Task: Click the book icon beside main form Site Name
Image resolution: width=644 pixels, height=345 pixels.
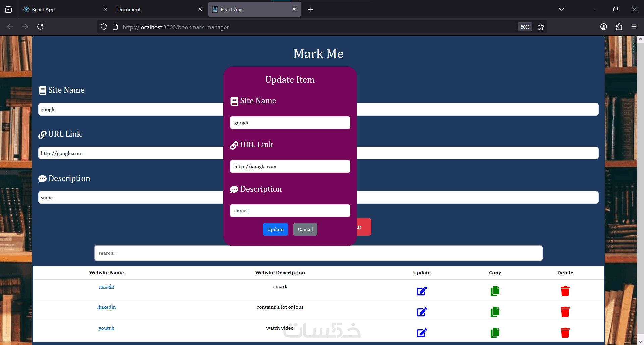Action: tap(42, 90)
